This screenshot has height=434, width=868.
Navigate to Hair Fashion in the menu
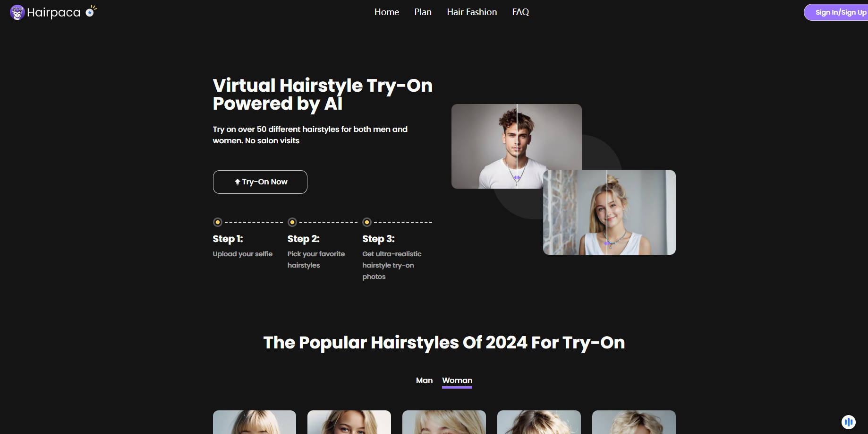click(x=472, y=12)
